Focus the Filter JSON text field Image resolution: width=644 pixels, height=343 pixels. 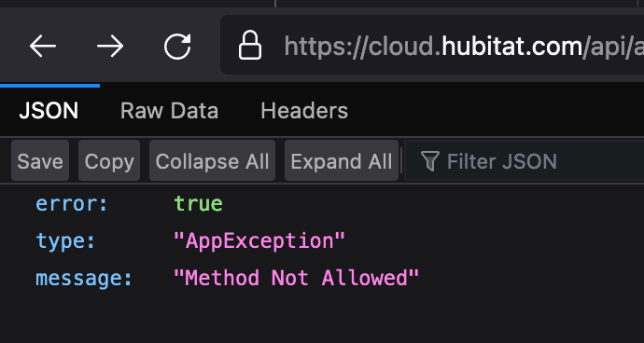point(525,161)
